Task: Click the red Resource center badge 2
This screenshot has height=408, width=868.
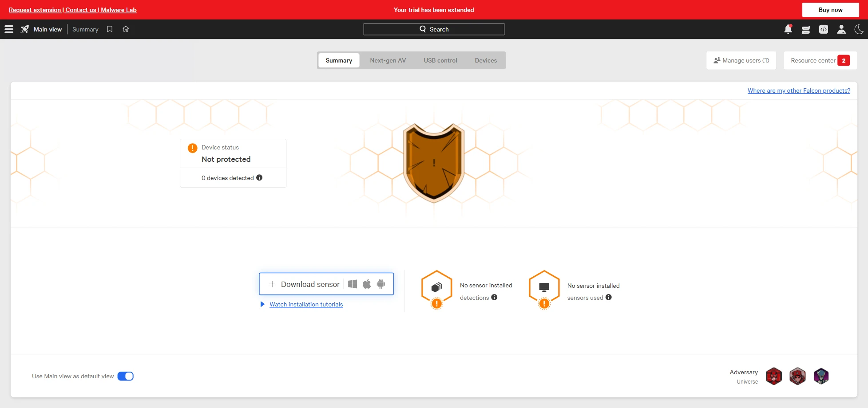Action: 844,60
